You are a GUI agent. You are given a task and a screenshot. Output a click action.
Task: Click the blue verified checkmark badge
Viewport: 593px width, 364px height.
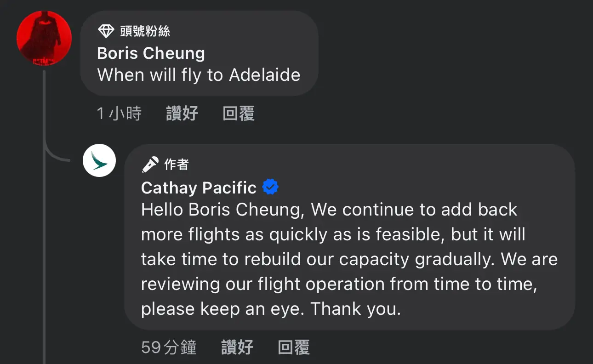pyautogui.click(x=270, y=187)
